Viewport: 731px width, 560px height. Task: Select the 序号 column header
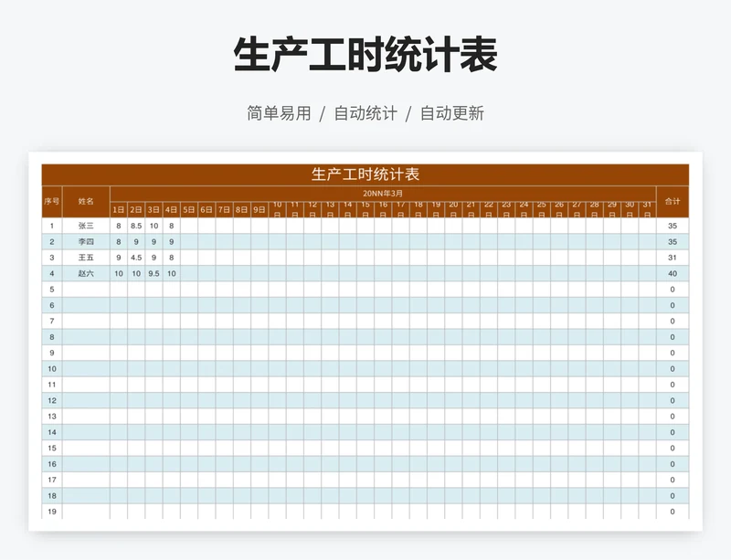tap(52, 201)
